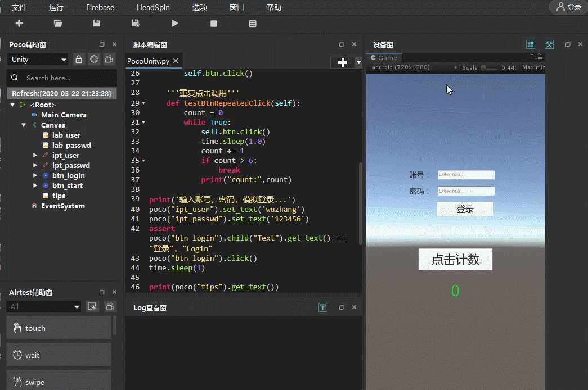Open the Firebase menu
The image size is (588, 390).
point(100,7)
